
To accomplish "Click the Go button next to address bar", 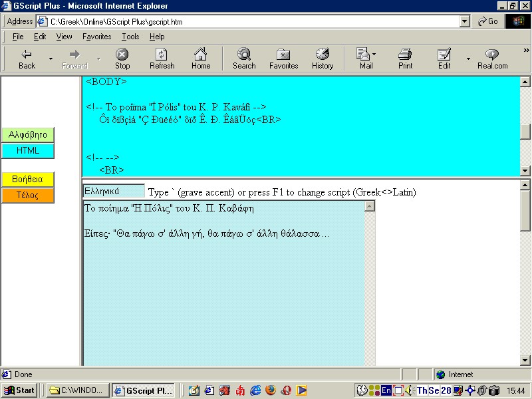I will click(488, 21).
